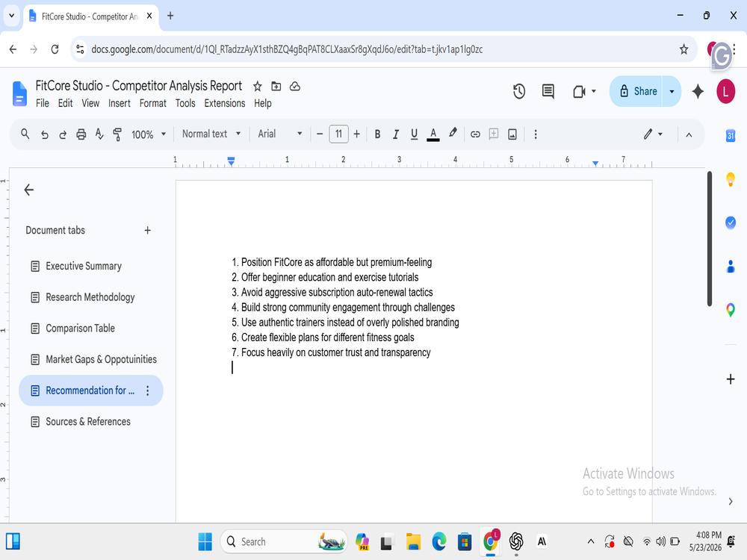Toggle Bold formatting
This screenshot has height=560, width=747.
377,134
